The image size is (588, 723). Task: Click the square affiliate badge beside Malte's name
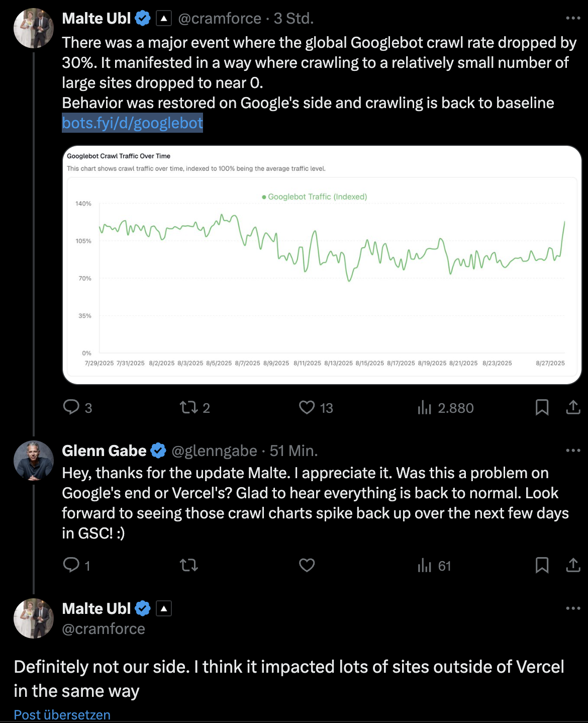click(164, 18)
